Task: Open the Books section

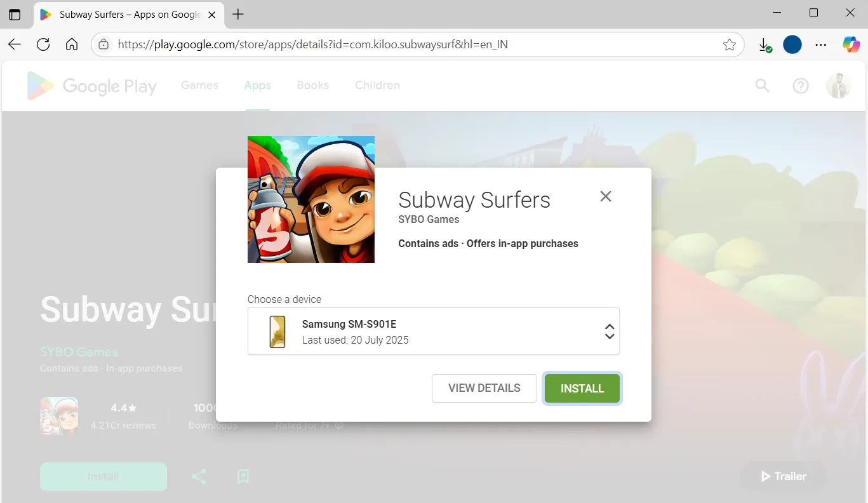Action: pos(312,85)
